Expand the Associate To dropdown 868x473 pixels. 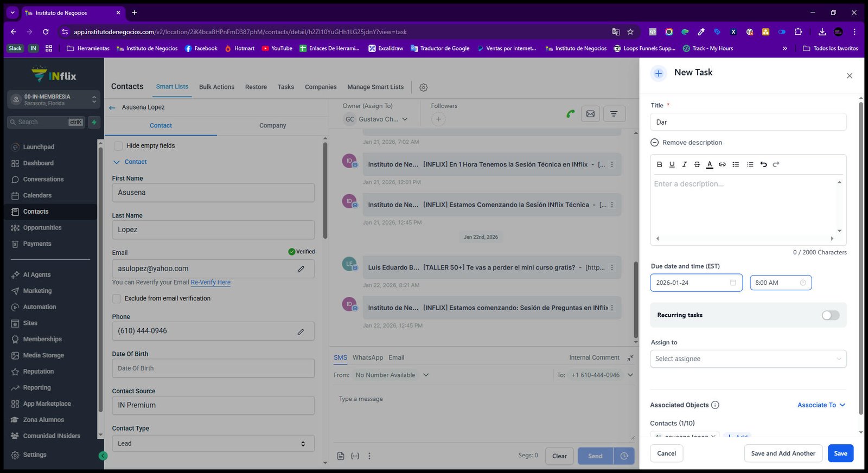point(821,405)
